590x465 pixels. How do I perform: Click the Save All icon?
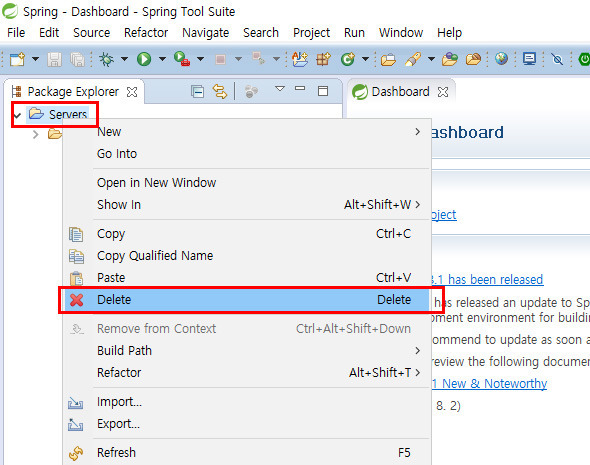tap(78, 59)
